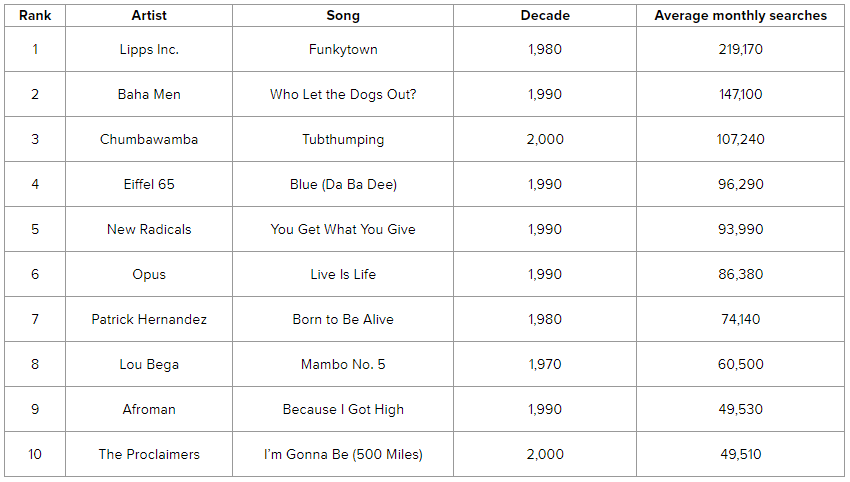Click the Opus artist cell
This screenshot has height=482, width=850.
click(x=149, y=274)
